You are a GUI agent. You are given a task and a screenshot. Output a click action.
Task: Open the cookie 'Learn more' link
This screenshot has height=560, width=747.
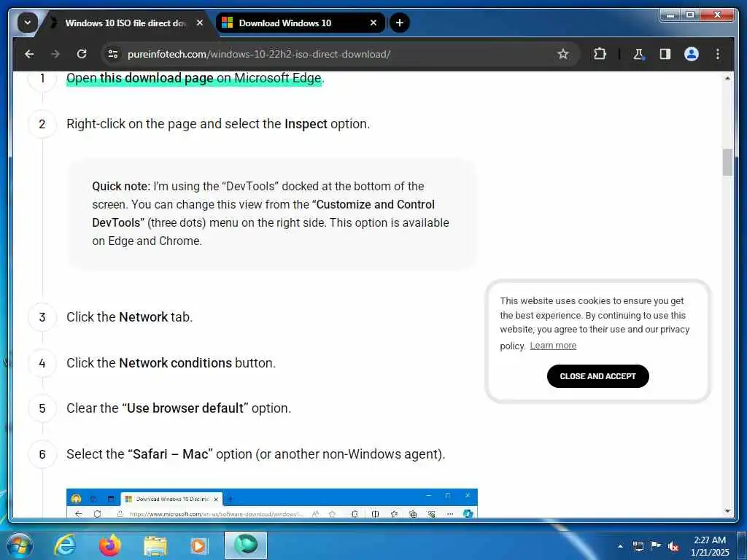[x=553, y=346]
